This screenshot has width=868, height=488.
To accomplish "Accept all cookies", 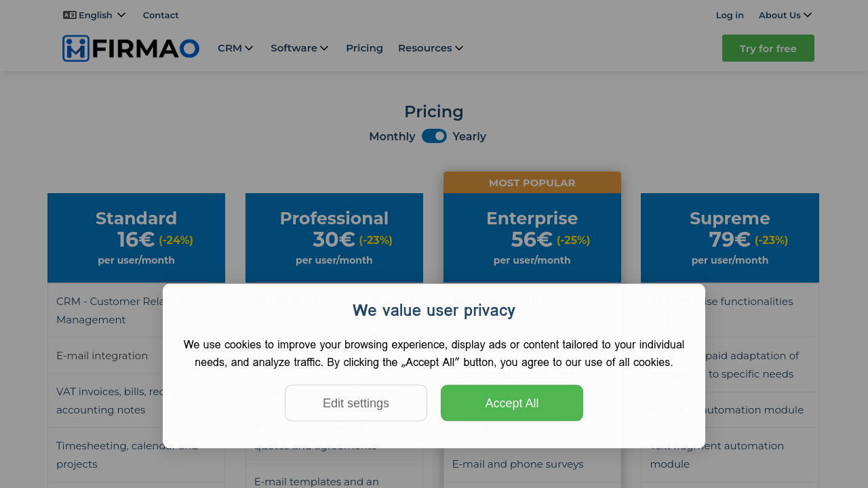I will click(x=512, y=403).
